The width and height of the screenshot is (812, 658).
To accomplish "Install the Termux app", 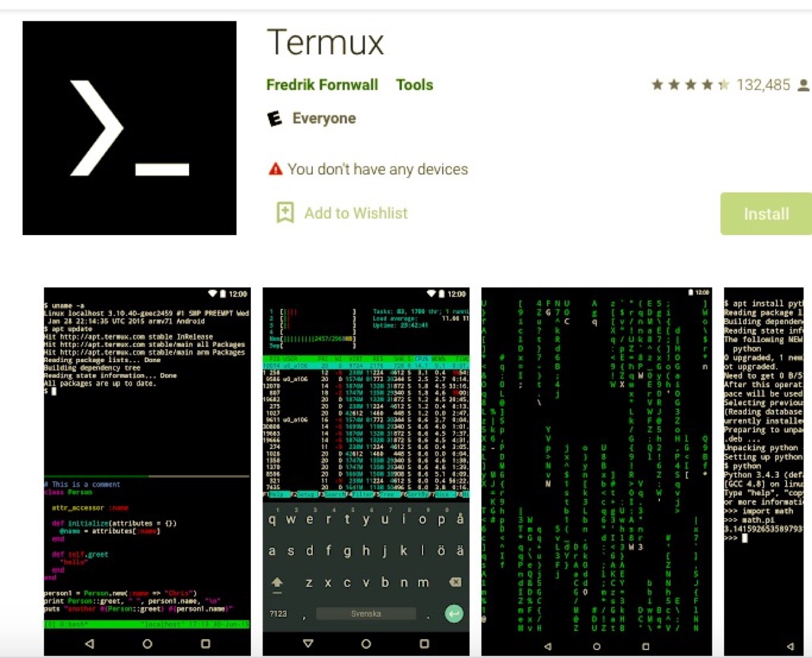I will click(766, 213).
